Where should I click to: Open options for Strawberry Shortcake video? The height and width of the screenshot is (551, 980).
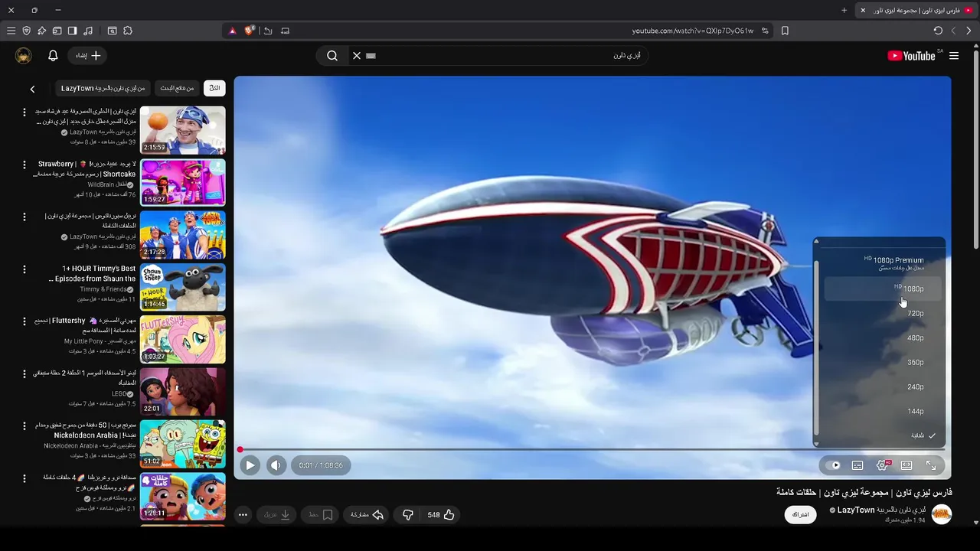pyautogui.click(x=24, y=165)
